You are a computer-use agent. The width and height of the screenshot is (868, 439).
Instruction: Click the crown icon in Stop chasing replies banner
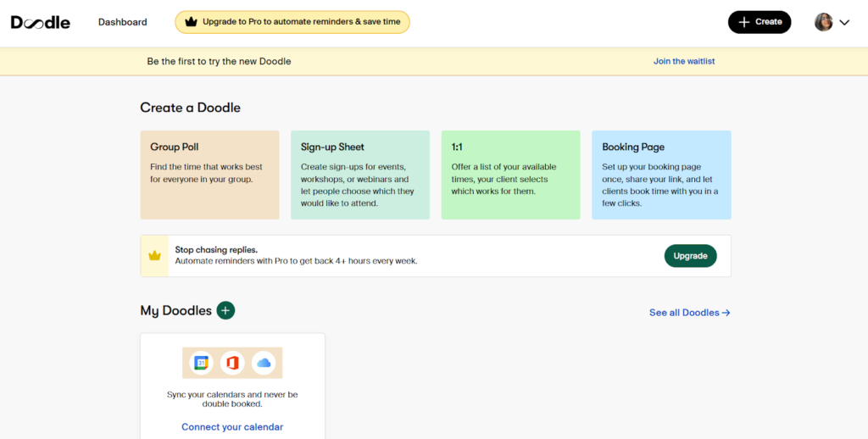pos(154,256)
